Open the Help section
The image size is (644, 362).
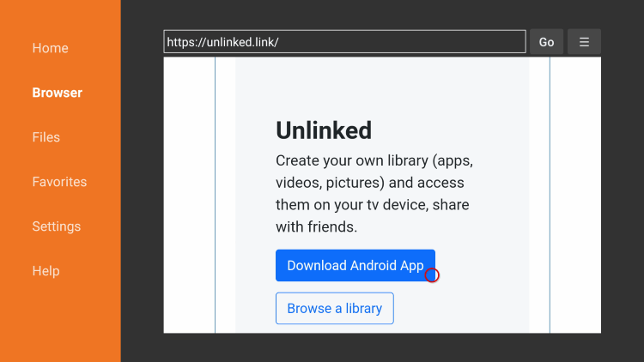46,271
